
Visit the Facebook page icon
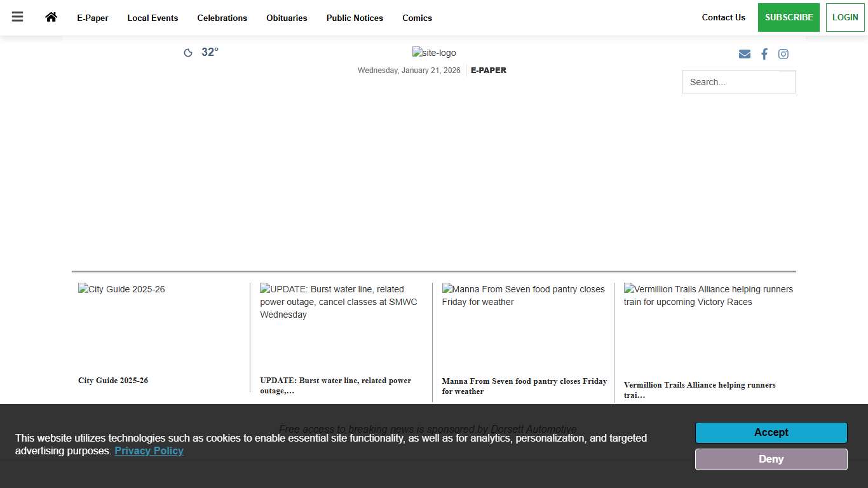point(764,54)
